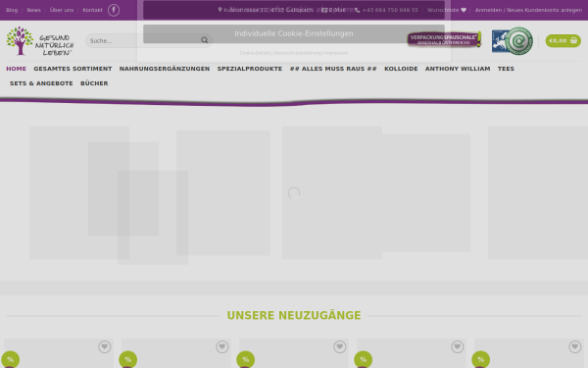Click the search magnifier icon
The height and width of the screenshot is (368, 588).
[x=205, y=40]
